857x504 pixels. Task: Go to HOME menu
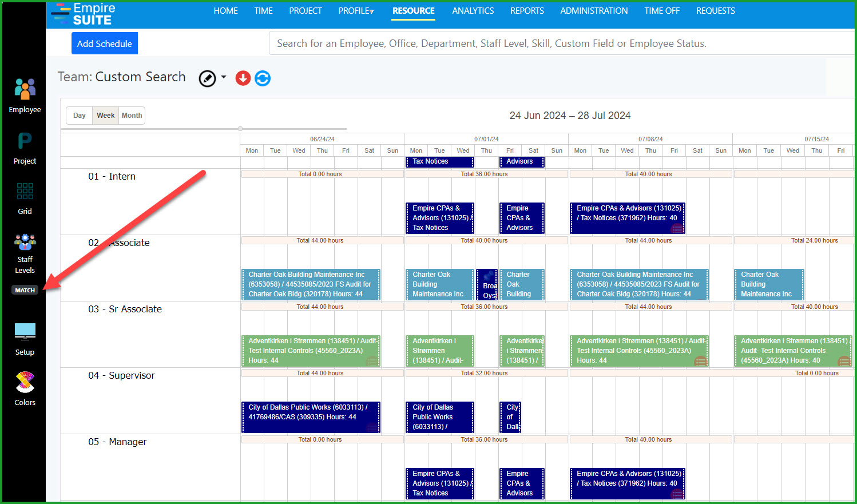225,11
